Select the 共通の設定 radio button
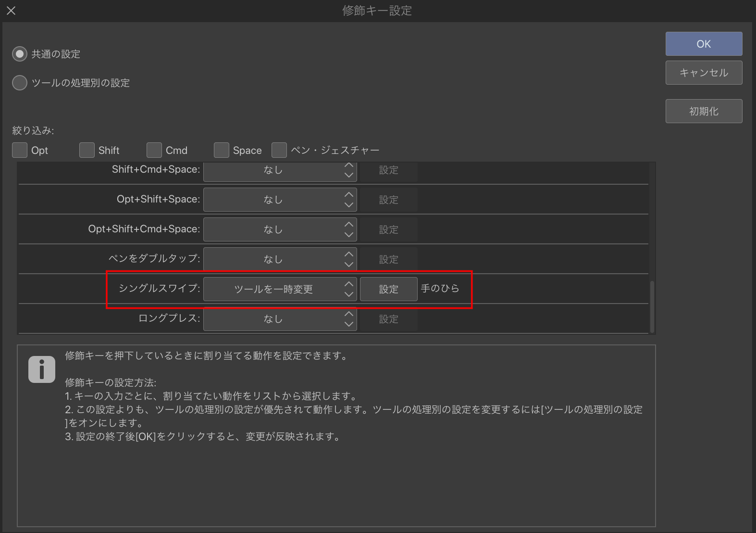756x533 pixels. click(20, 54)
